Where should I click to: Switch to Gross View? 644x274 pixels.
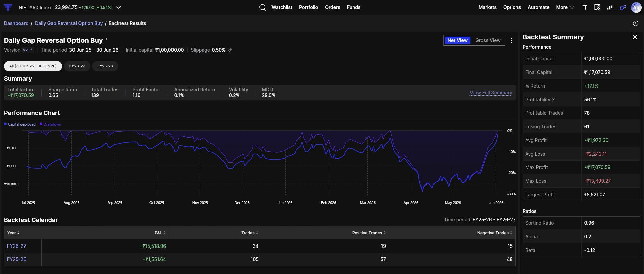(488, 40)
